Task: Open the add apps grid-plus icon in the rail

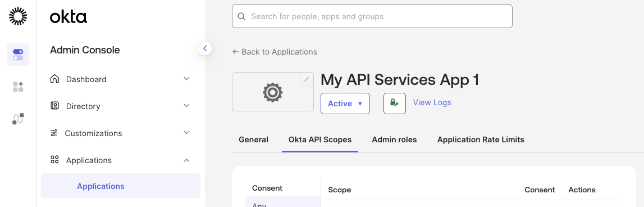Action: coord(17,87)
